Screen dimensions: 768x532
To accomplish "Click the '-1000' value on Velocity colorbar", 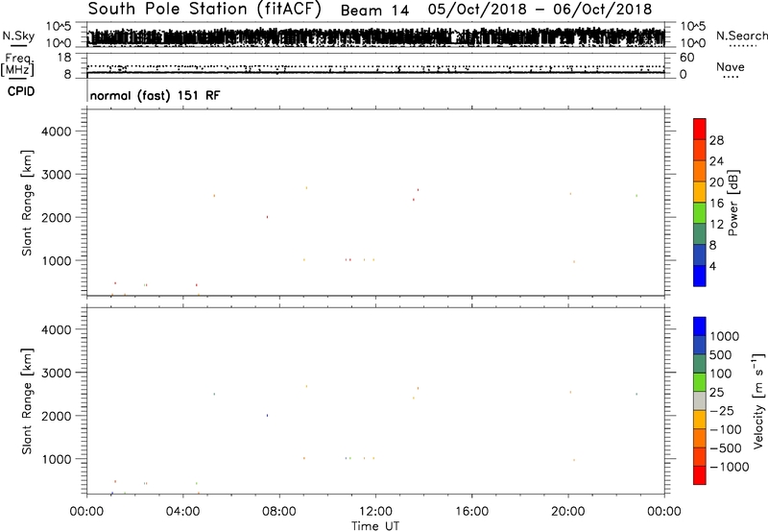I will (x=730, y=467).
